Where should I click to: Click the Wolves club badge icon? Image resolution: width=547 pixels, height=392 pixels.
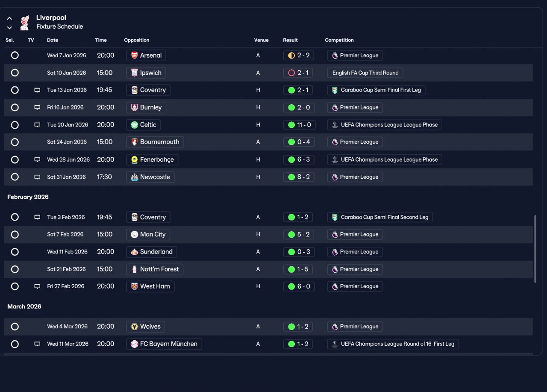coord(134,327)
